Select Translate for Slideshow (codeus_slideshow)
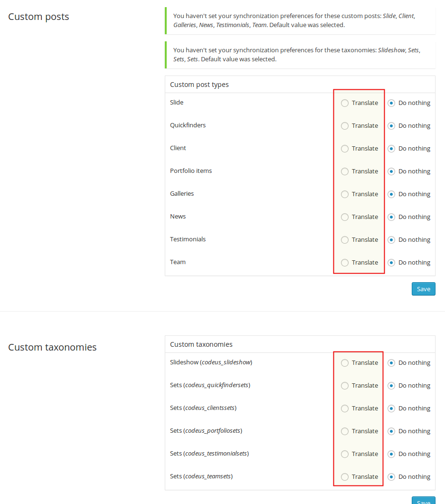Screen dimensions: 445x504 click(344, 363)
